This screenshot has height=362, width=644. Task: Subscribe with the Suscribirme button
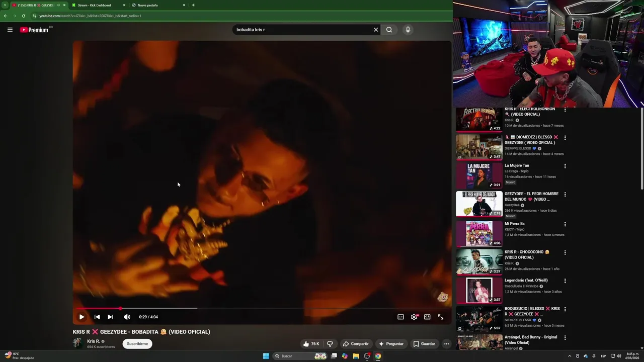point(137,344)
